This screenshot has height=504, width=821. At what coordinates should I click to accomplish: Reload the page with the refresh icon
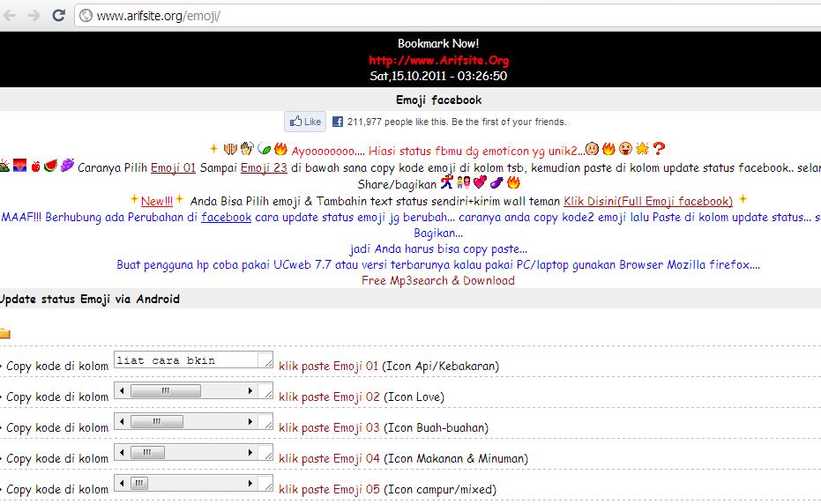58,15
